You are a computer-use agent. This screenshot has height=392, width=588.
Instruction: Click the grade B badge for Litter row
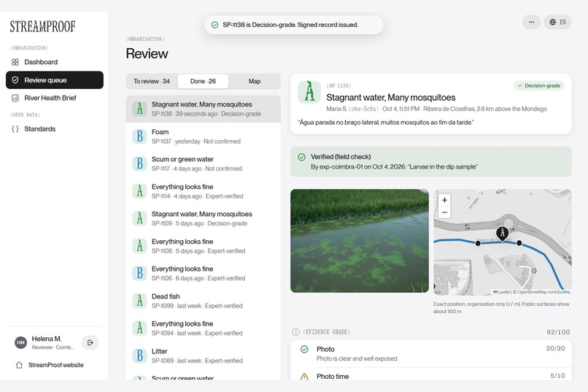[139, 356]
